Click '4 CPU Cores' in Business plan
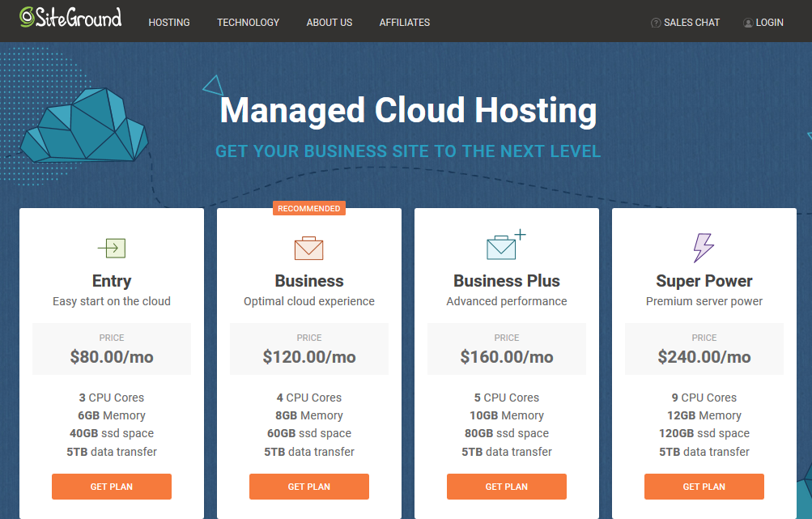Image resolution: width=812 pixels, height=519 pixels. pos(309,398)
